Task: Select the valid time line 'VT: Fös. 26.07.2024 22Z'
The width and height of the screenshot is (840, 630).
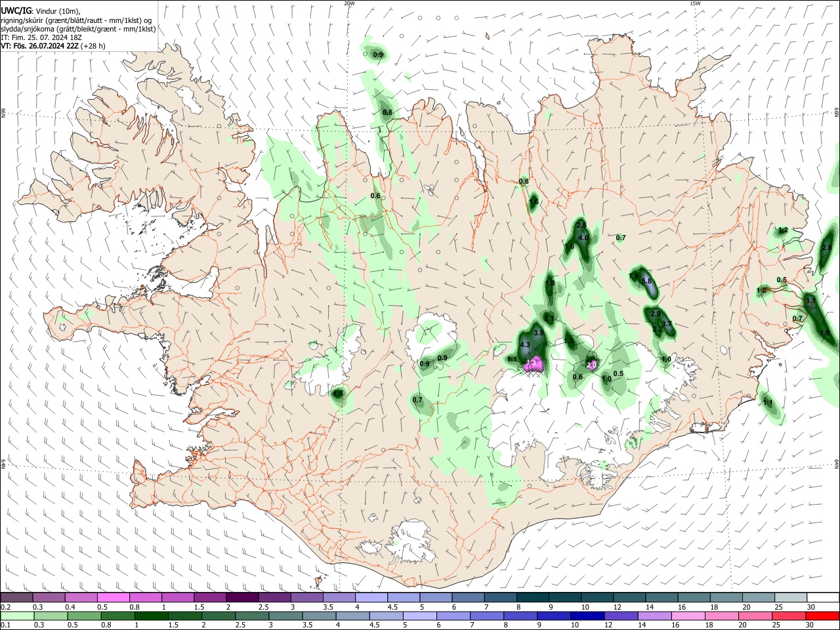Action: pos(40,46)
